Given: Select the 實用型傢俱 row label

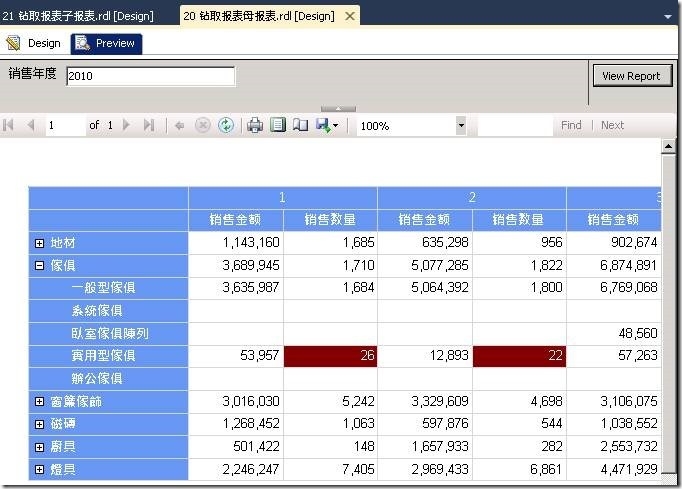Looking at the screenshot, I should [104, 356].
